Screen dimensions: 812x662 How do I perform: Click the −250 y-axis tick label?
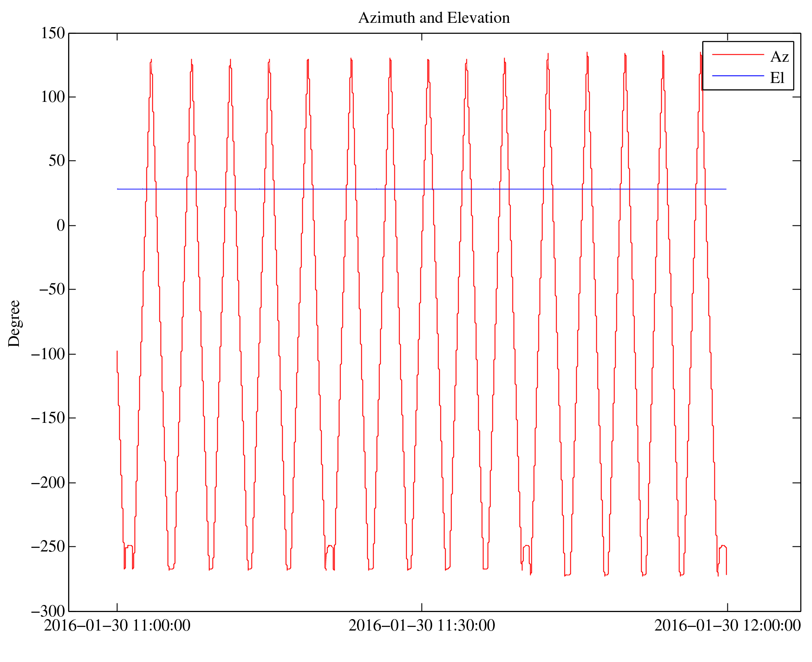click(48, 547)
